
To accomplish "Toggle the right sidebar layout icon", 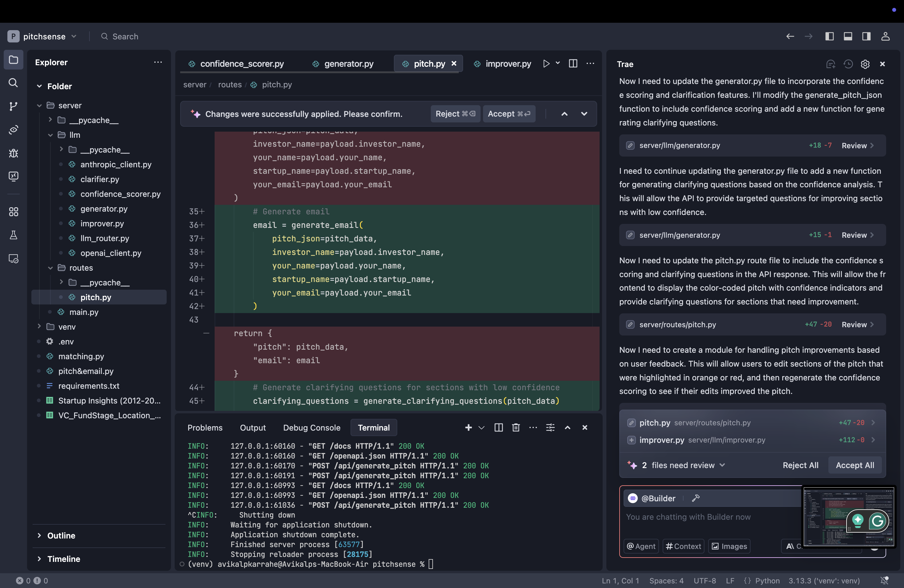I will pyautogui.click(x=866, y=37).
